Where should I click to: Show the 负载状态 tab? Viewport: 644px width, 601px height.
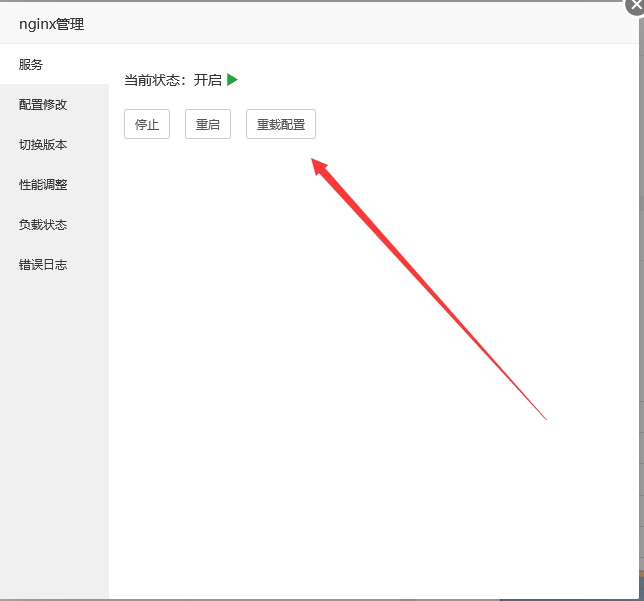coord(43,224)
